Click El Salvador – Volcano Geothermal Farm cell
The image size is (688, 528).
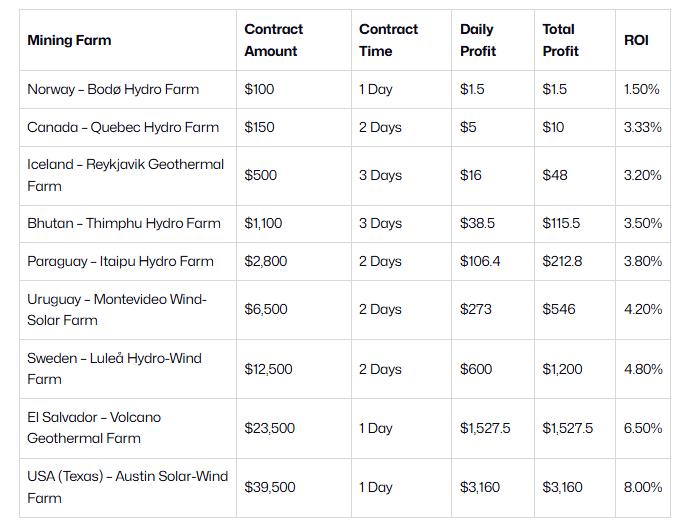(x=94, y=428)
